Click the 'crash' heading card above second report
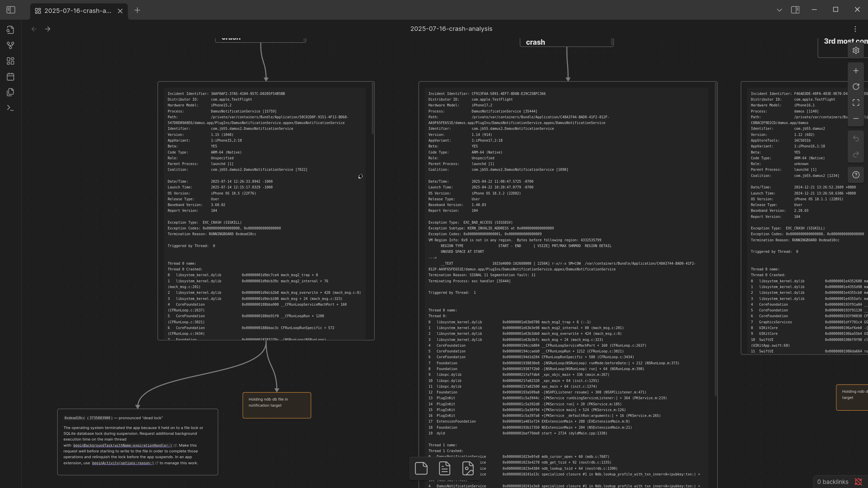This screenshot has width=868, height=488. pos(567,42)
